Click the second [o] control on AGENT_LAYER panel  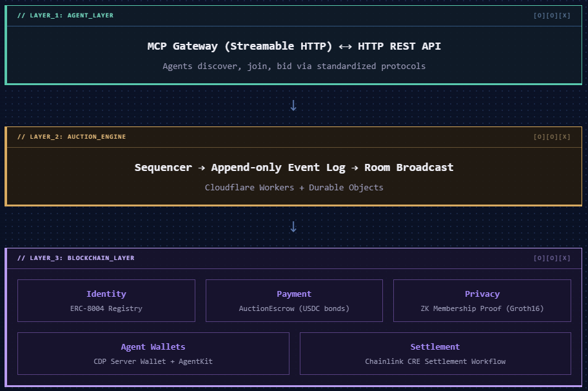coord(552,15)
